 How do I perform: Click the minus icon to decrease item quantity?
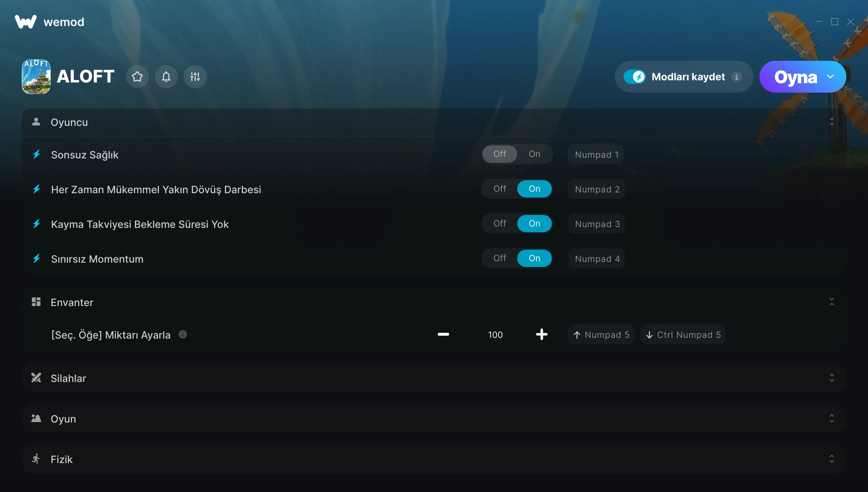coord(443,334)
